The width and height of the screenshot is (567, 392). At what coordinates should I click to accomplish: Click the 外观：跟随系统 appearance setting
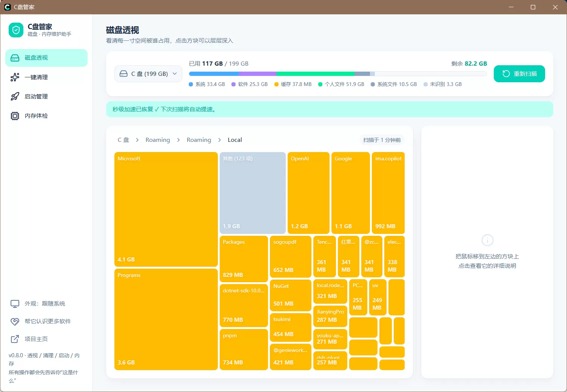[46, 304]
